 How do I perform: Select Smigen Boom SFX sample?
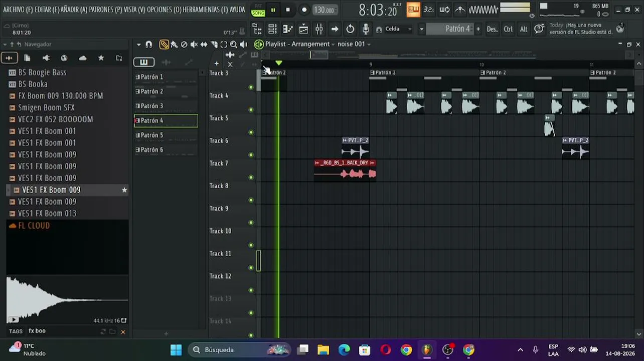46,108
